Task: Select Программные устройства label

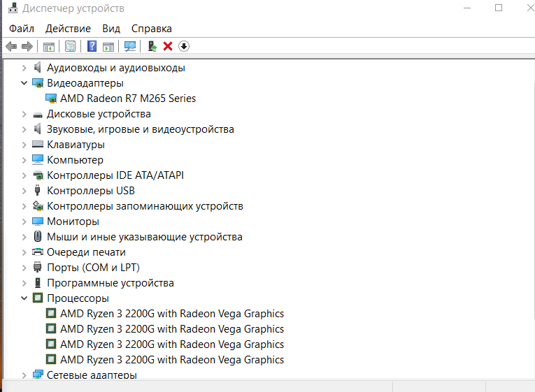Action: [110, 283]
